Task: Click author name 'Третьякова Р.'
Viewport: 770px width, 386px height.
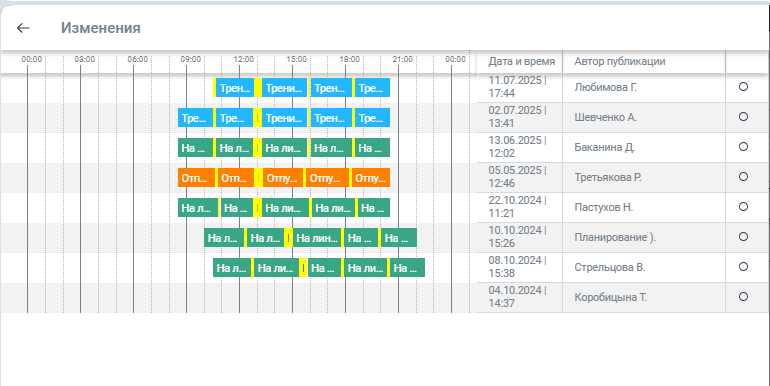Action: point(608,177)
